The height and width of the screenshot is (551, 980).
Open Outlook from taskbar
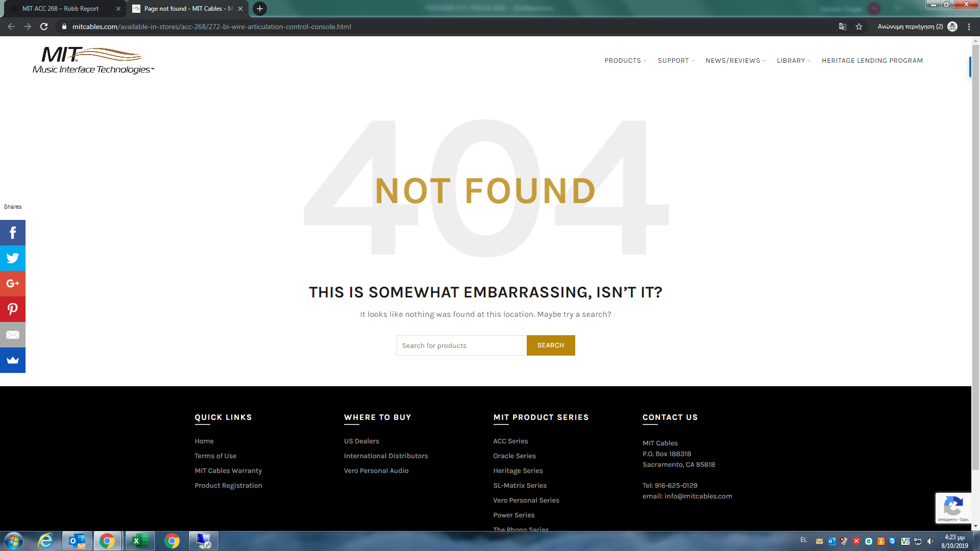[77, 541]
